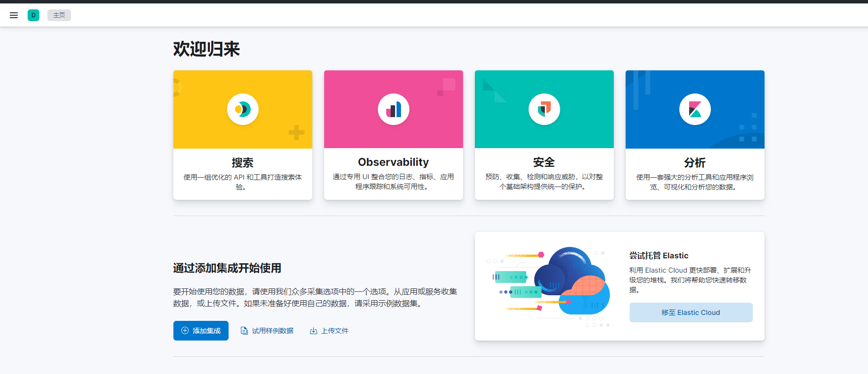This screenshot has height=374, width=868.
Task: Open the 分析 solution card title
Action: click(x=695, y=162)
